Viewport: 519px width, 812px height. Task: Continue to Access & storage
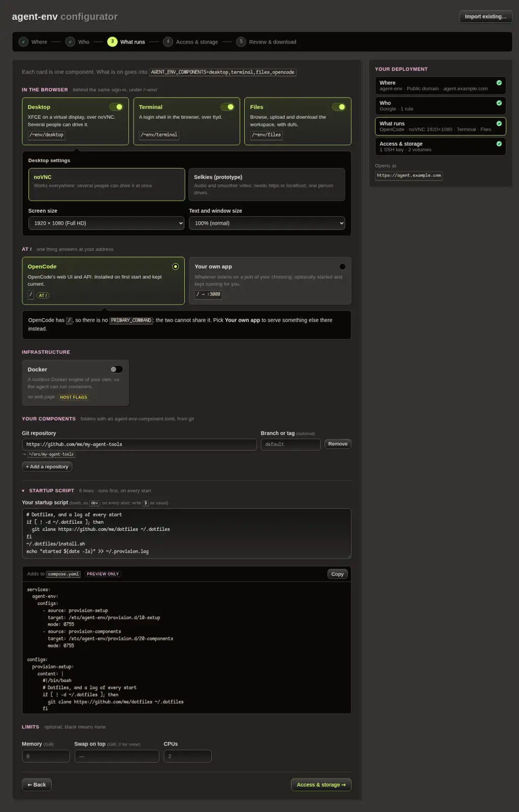pyautogui.click(x=321, y=785)
